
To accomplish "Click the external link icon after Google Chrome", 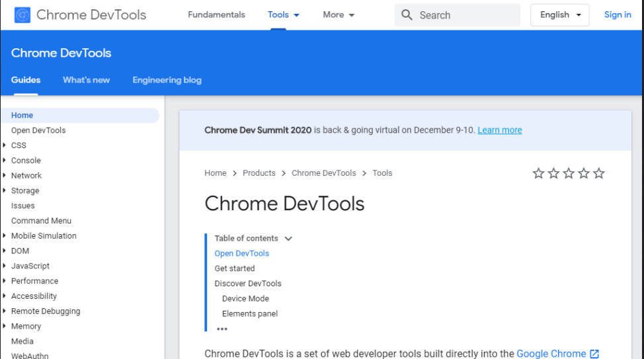I will pyautogui.click(x=594, y=354).
